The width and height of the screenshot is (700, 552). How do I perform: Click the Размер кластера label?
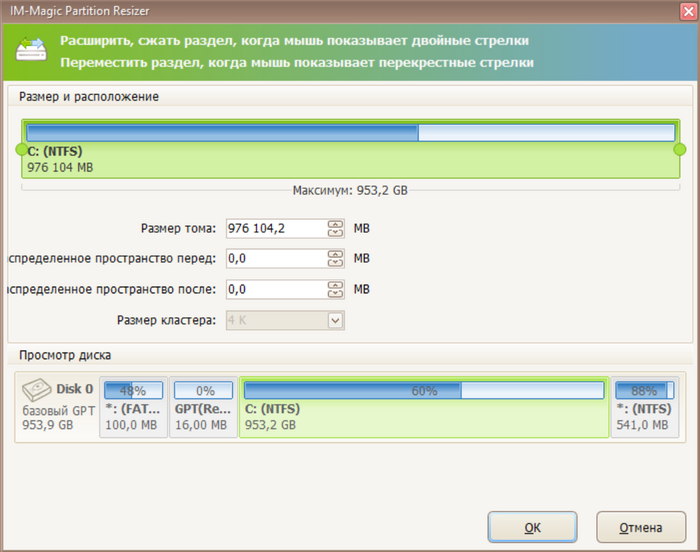pyautogui.click(x=166, y=320)
